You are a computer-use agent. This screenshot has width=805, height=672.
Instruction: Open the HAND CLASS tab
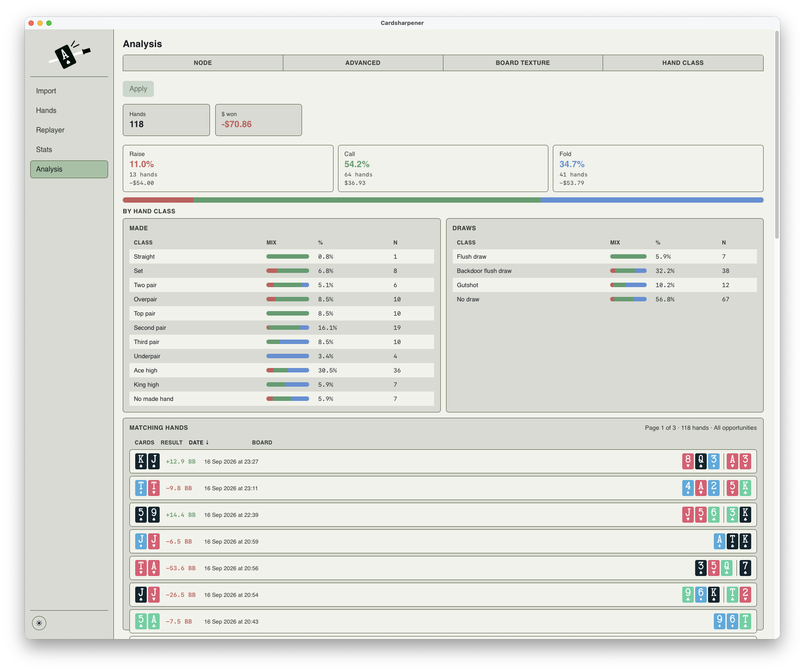tap(683, 63)
